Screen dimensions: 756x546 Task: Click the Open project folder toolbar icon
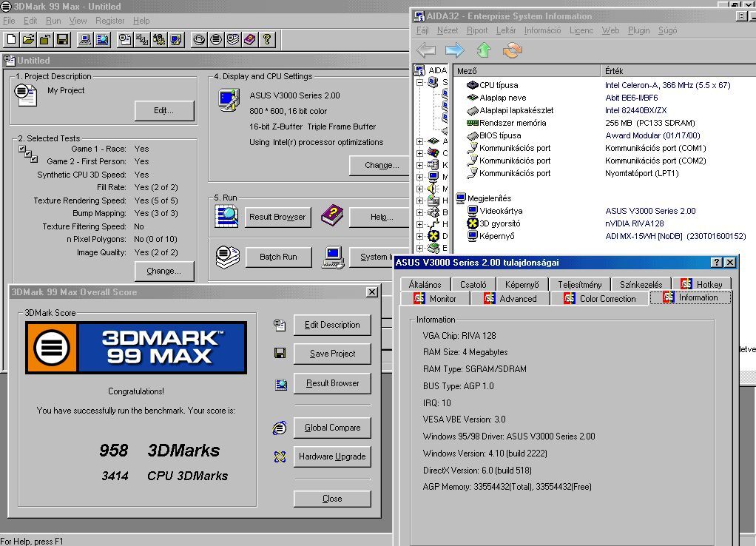pos(28,39)
